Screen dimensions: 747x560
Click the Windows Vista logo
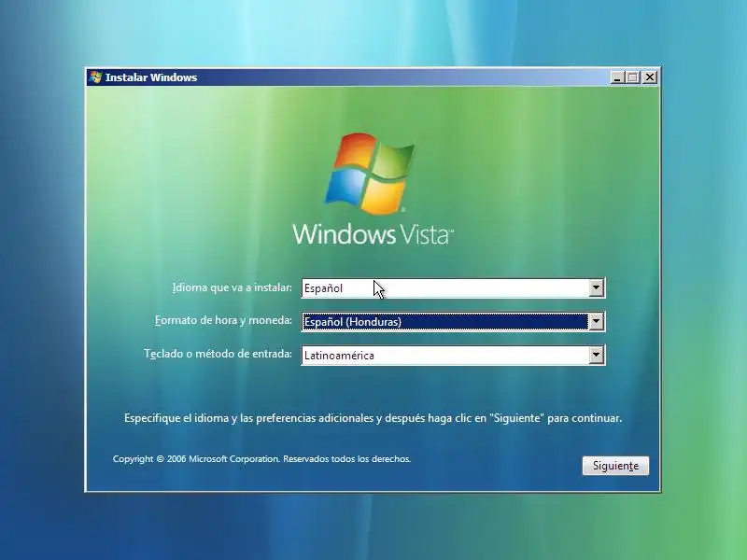pos(370,174)
